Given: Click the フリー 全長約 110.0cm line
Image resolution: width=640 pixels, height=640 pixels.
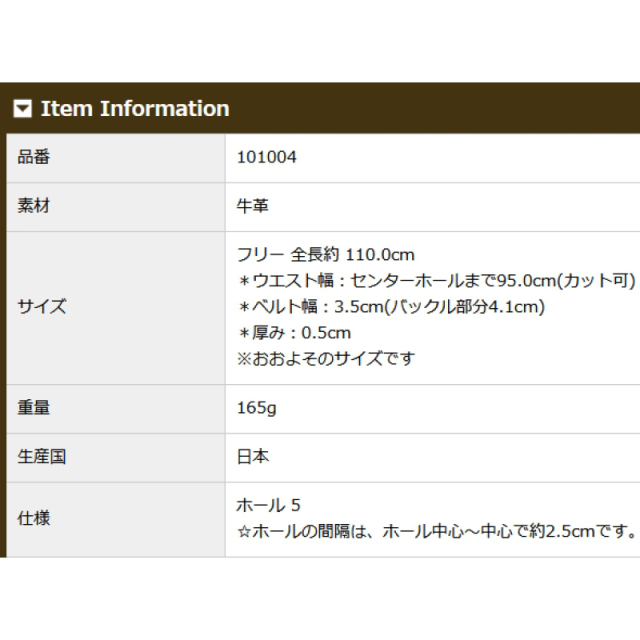Looking at the screenshot, I should pyautogui.click(x=326, y=255).
